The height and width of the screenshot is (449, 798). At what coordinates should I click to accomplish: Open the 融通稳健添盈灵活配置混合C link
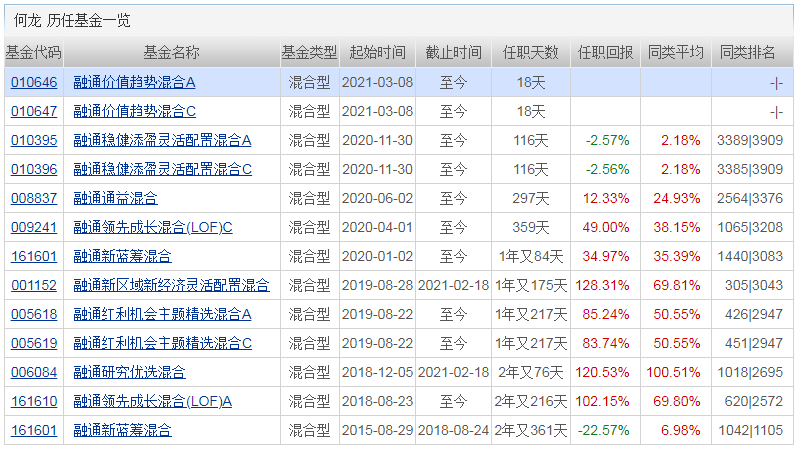(x=163, y=169)
